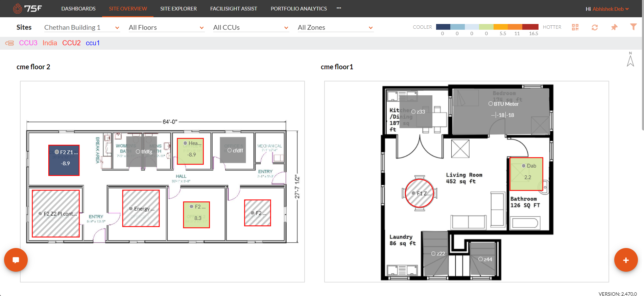Screen dimensions: 644x296
Task: Click the orange plus add button
Action: pos(626,260)
